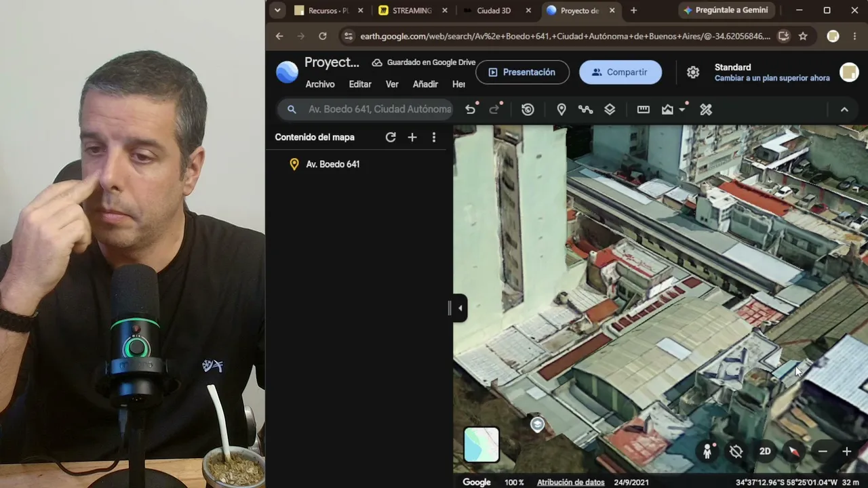Click the elevation profile icon
This screenshot has width=868, height=488.
[x=668, y=109]
